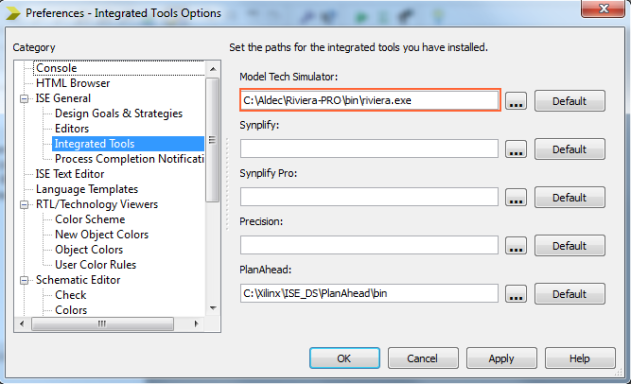
Task: Click the Precision browse ellipsis button
Action: tap(516, 246)
